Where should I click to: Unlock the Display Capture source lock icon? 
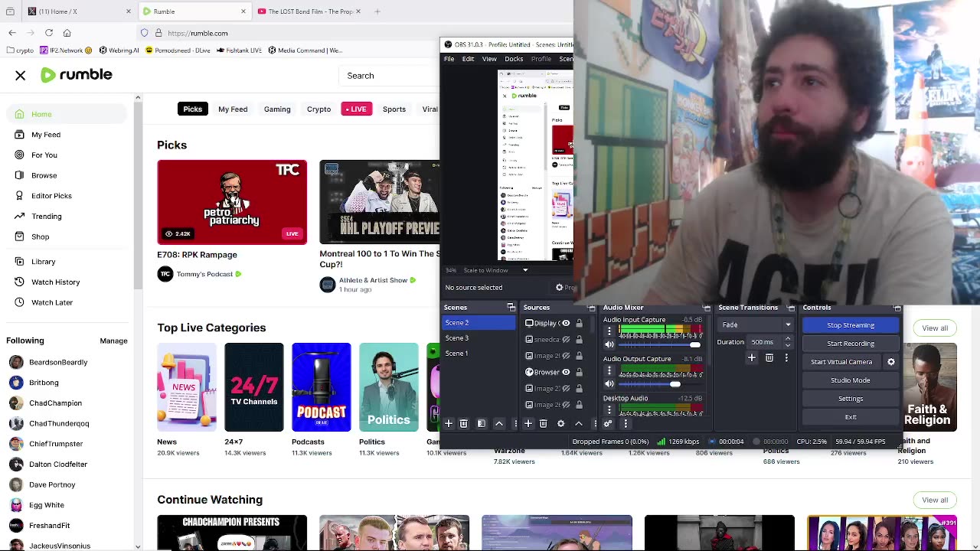point(579,323)
